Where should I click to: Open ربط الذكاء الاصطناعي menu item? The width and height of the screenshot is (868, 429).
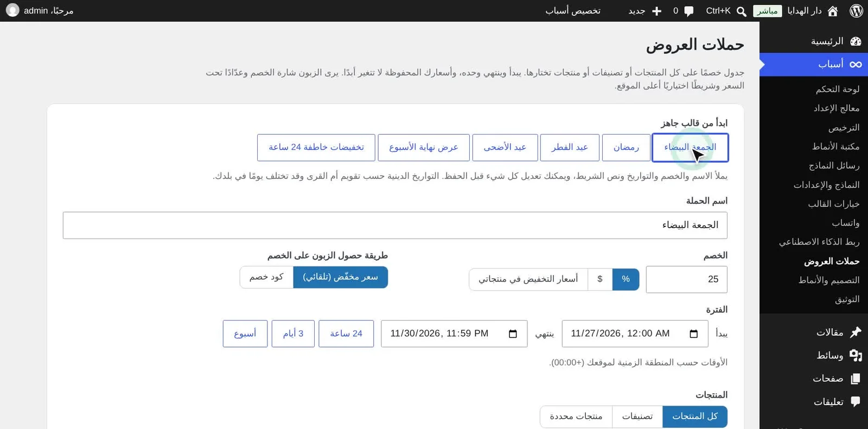(819, 242)
